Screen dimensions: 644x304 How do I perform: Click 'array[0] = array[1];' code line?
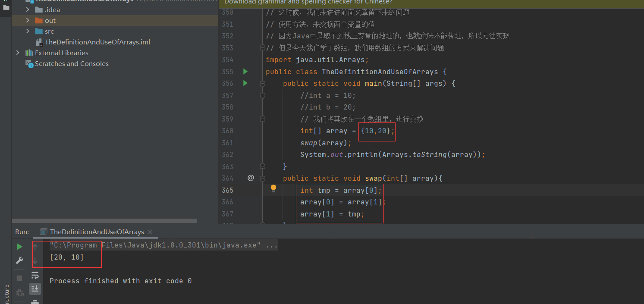coord(343,202)
